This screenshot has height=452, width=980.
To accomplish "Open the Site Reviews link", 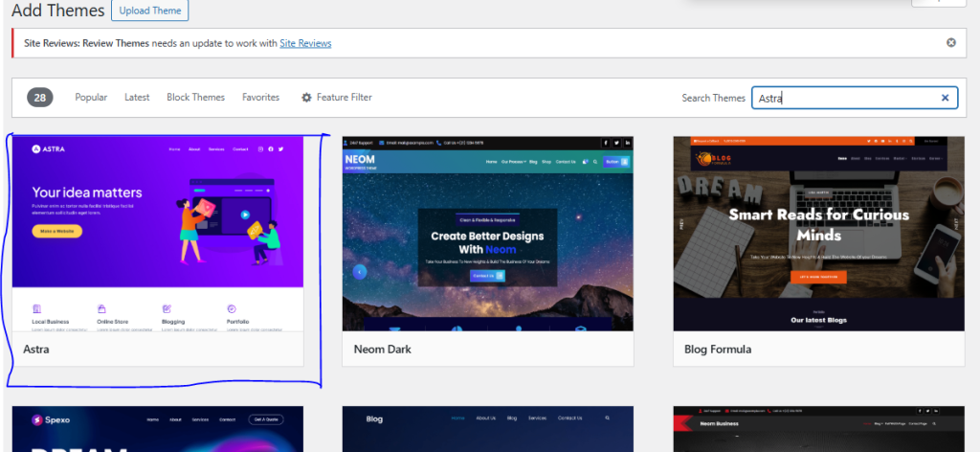I will point(305,43).
